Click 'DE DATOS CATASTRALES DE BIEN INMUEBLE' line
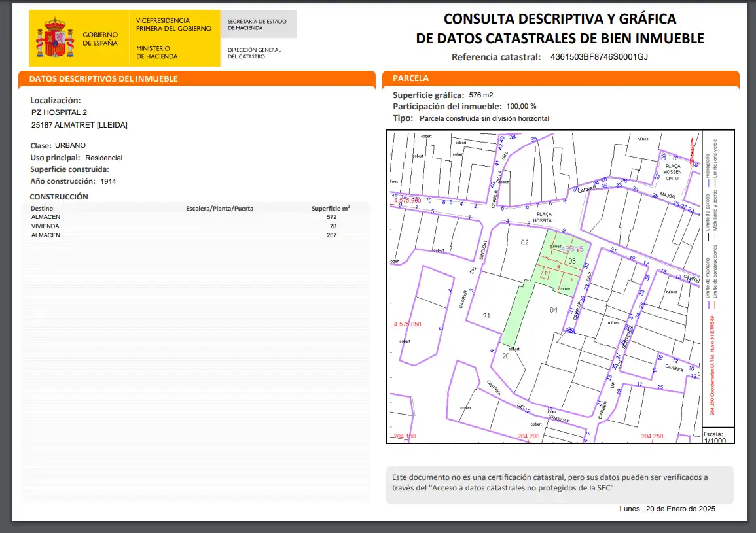 [560, 38]
